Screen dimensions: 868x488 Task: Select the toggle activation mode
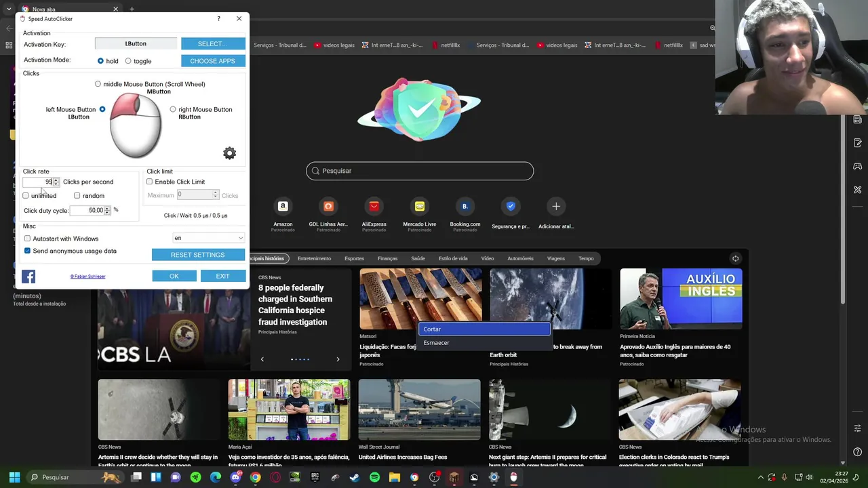[x=128, y=61]
